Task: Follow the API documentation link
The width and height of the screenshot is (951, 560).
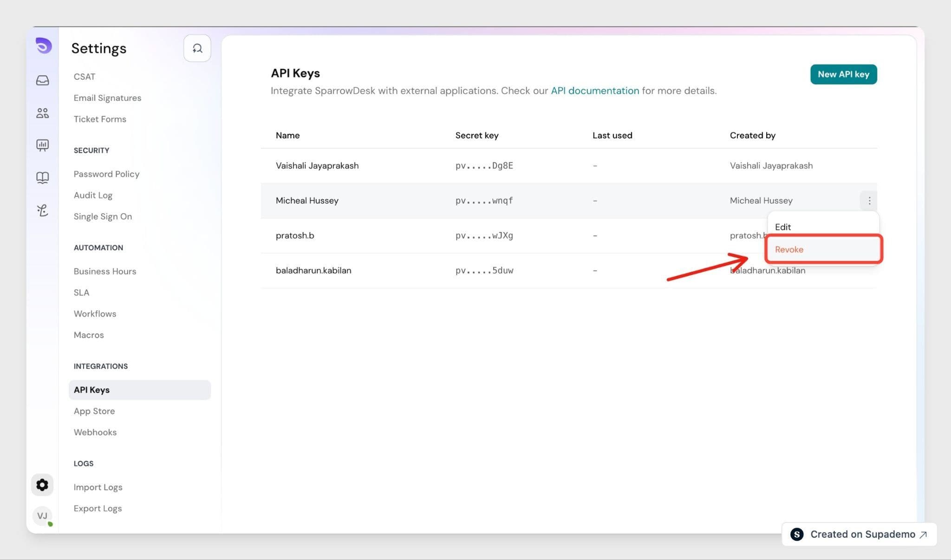Action: tap(595, 91)
